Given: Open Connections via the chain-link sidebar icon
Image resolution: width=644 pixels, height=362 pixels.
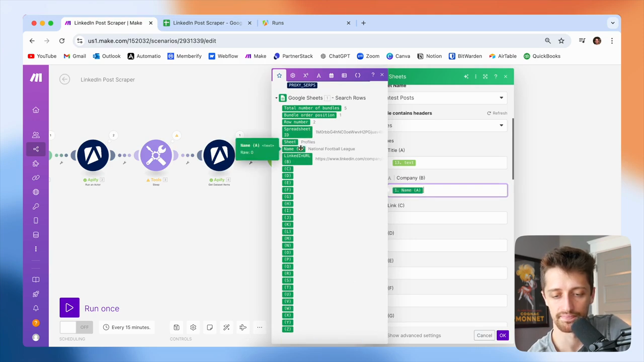Looking at the screenshot, I should pyautogui.click(x=36, y=177).
